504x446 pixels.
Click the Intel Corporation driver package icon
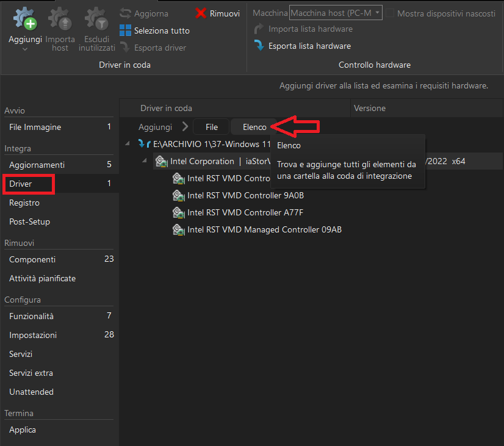point(161,161)
